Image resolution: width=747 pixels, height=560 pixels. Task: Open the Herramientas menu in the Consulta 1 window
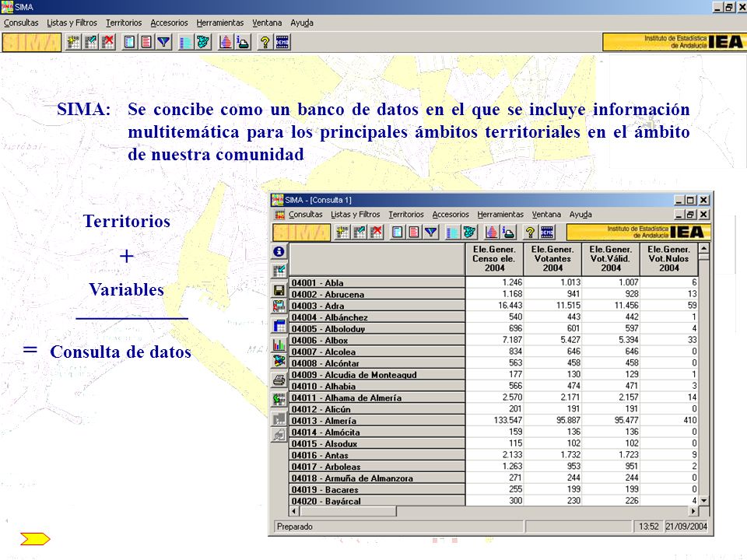pyautogui.click(x=500, y=215)
